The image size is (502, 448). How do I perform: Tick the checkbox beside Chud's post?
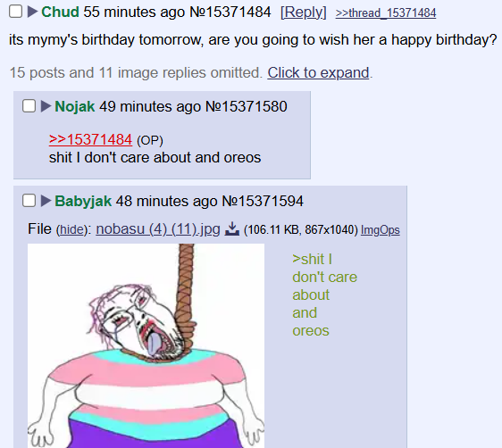15,12
